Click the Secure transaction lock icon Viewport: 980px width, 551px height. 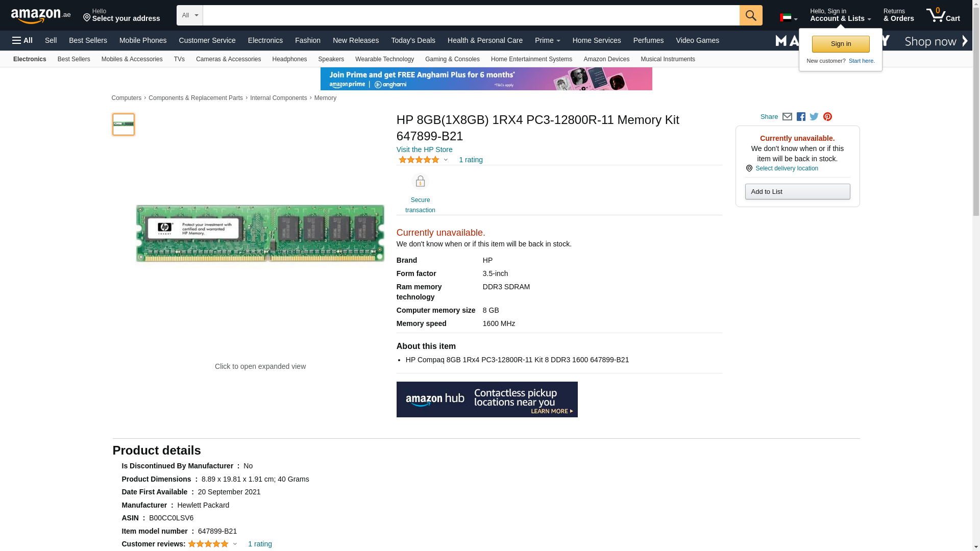(x=420, y=182)
